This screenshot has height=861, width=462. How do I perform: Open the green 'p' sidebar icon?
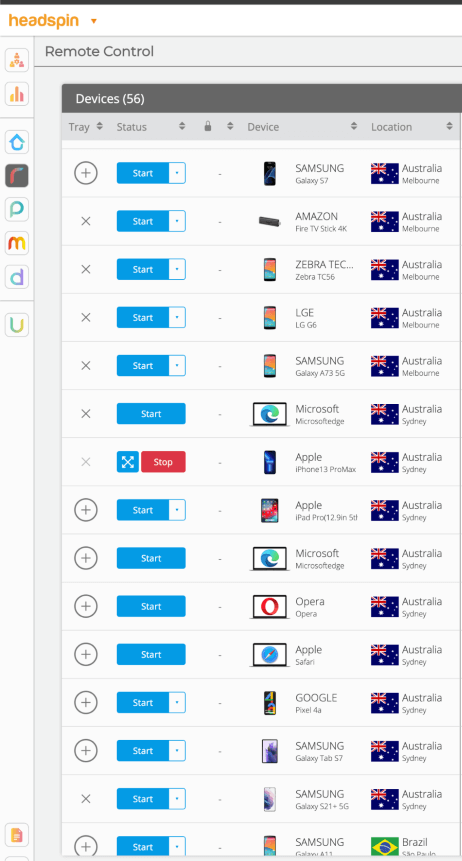pos(17,210)
